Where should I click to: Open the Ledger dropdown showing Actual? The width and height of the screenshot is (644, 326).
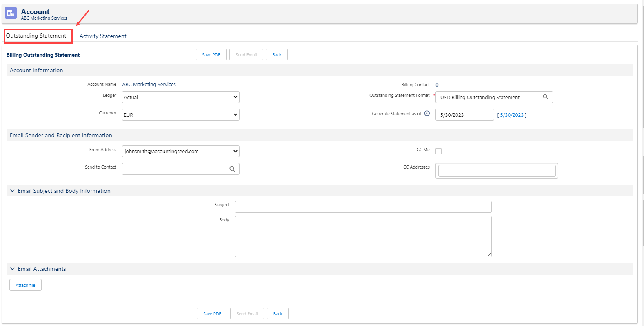point(180,97)
